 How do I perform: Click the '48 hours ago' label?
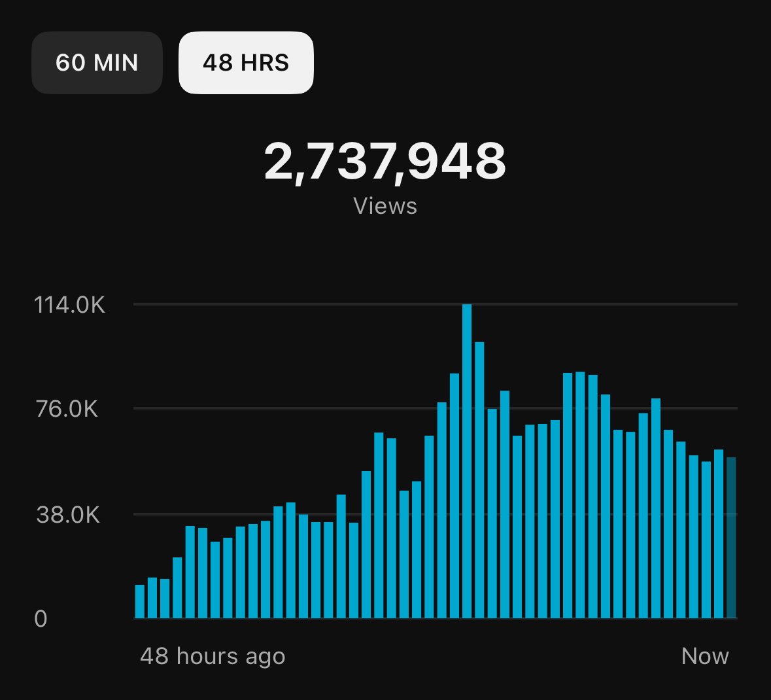213,656
